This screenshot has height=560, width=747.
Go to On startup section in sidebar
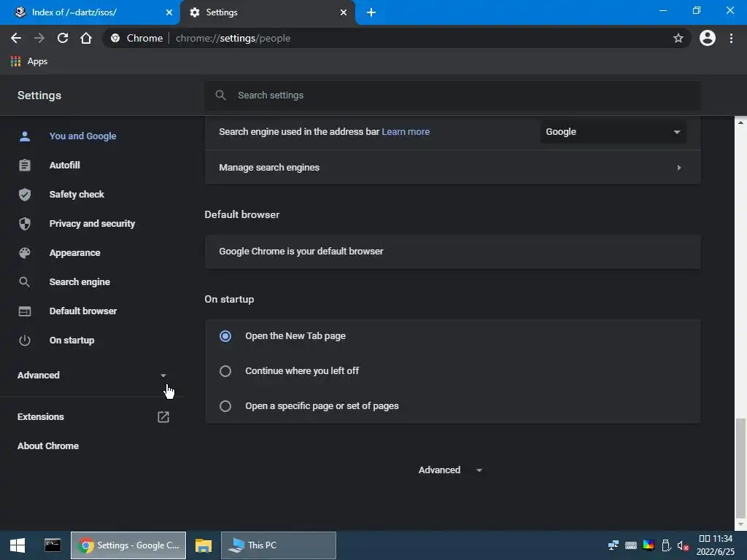pyautogui.click(x=72, y=340)
